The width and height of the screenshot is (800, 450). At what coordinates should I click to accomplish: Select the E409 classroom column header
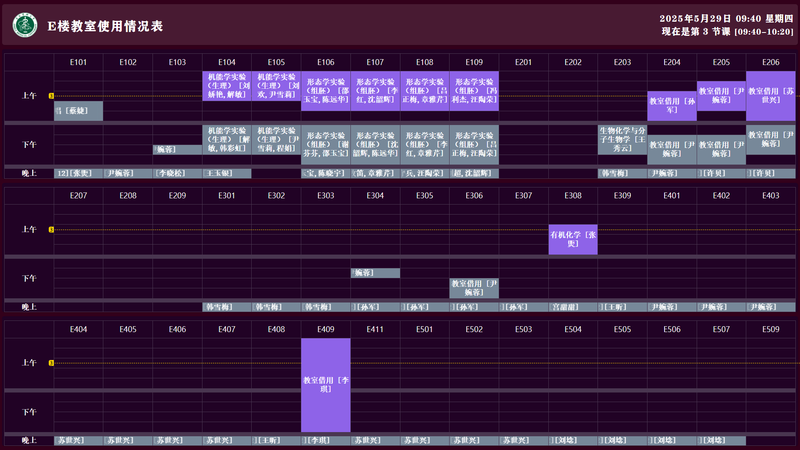point(325,329)
